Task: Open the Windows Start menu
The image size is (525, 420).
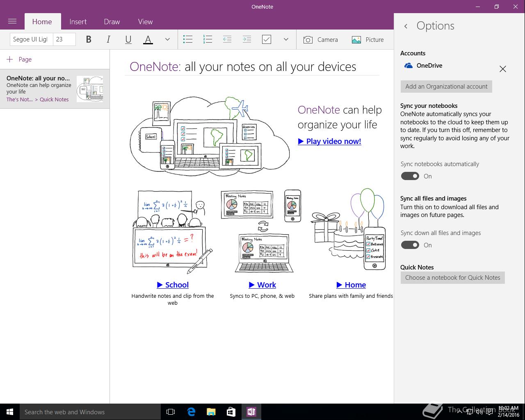Action: coord(10,412)
